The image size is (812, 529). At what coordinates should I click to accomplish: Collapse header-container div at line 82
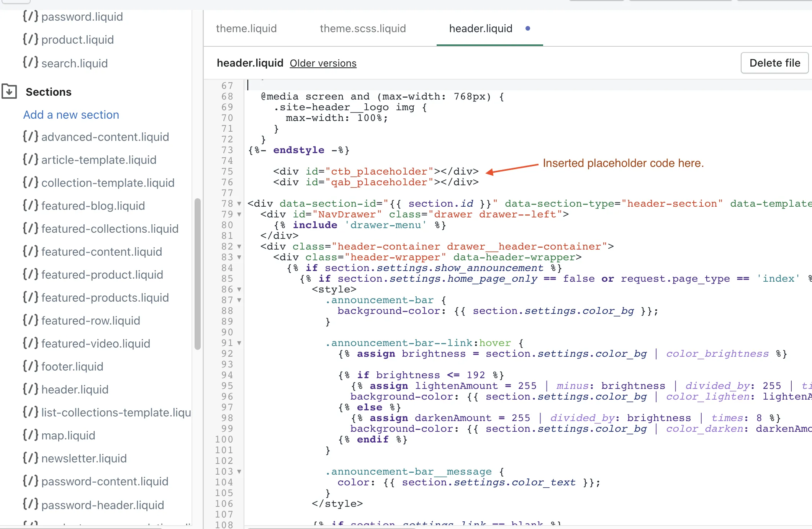[x=239, y=247]
